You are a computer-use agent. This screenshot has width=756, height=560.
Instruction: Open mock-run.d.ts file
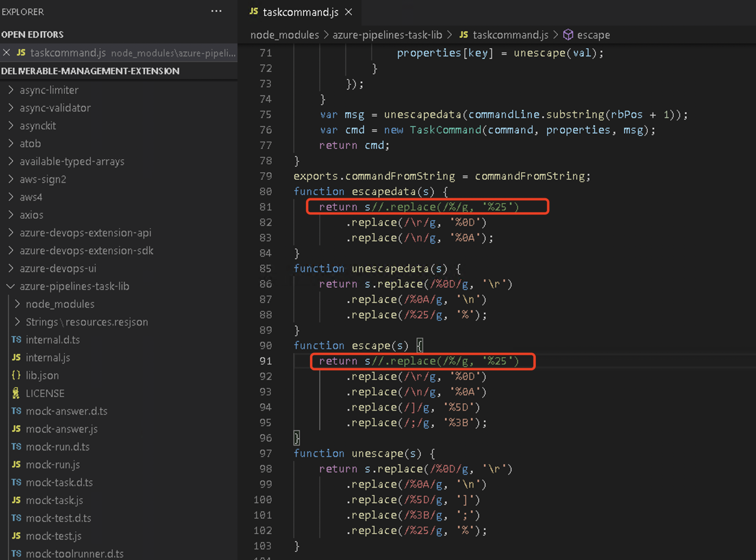(58, 447)
